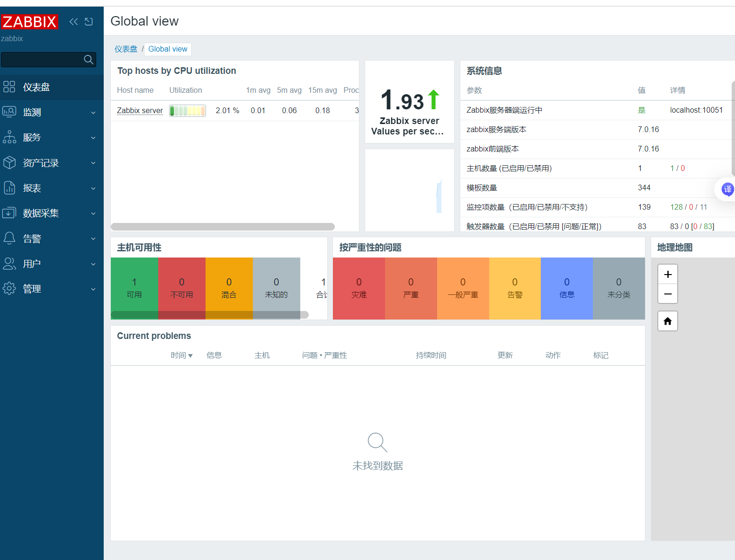
Task: Expand the 管理 menu chevron
Action: tap(93, 289)
